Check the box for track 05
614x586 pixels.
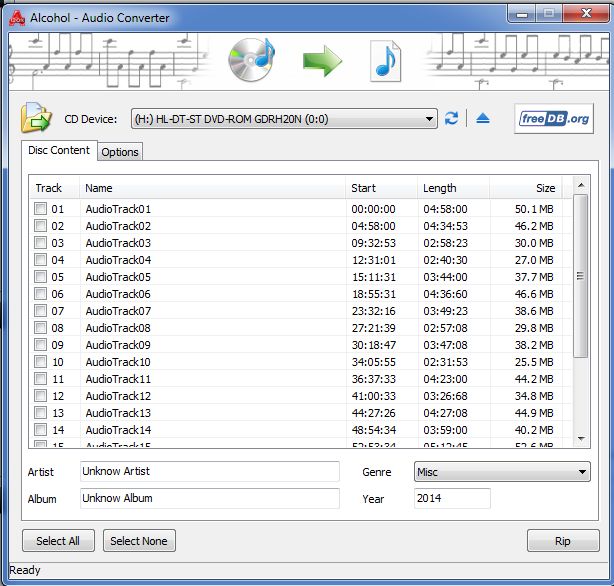click(40, 277)
